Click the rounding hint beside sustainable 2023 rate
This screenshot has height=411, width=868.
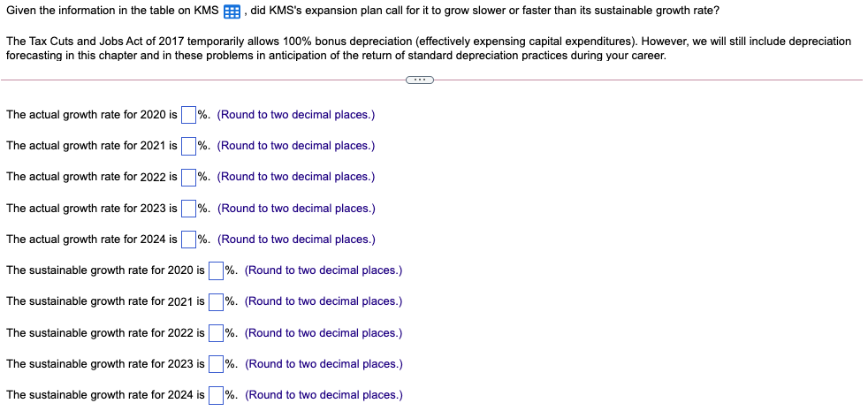pos(324,364)
